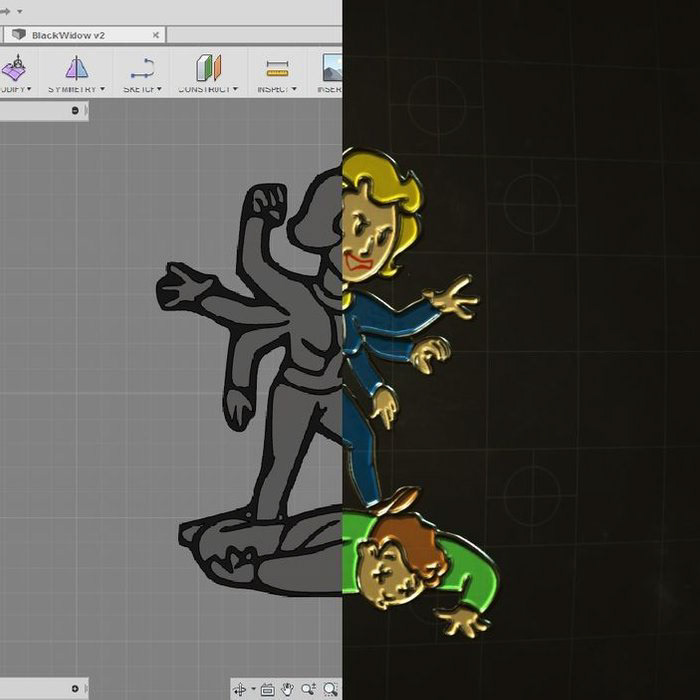Click the Construct plane icon
The height and width of the screenshot is (700, 700).
click(x=208, y=68)
